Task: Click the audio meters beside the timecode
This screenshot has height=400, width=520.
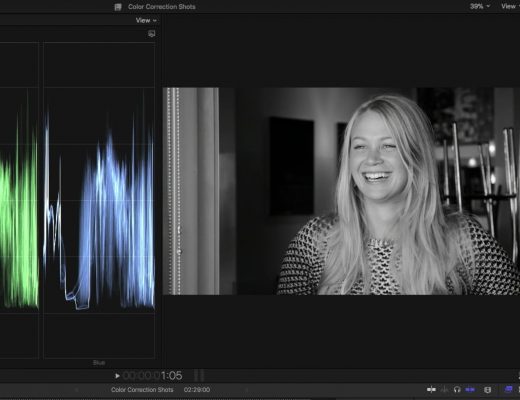Action: pos(199,375)
